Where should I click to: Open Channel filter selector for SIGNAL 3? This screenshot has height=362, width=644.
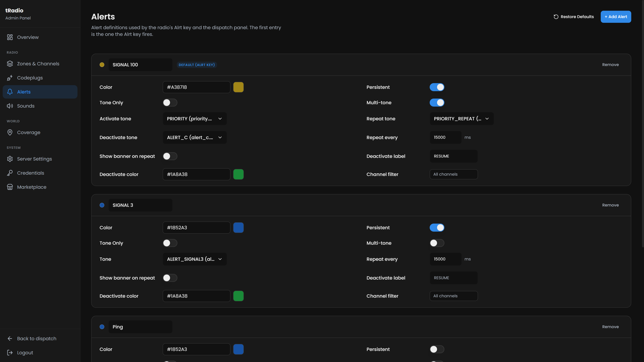click(453, 296)
